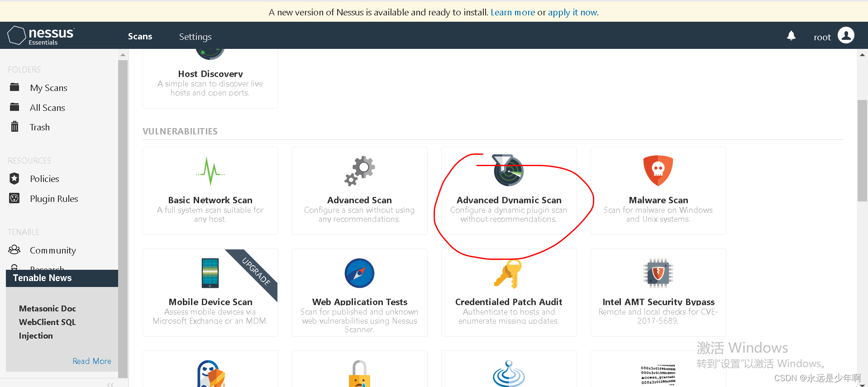Select the Mobile Device Scan phone icon
This screenshot has height=387, width=868.
(210, 273)
